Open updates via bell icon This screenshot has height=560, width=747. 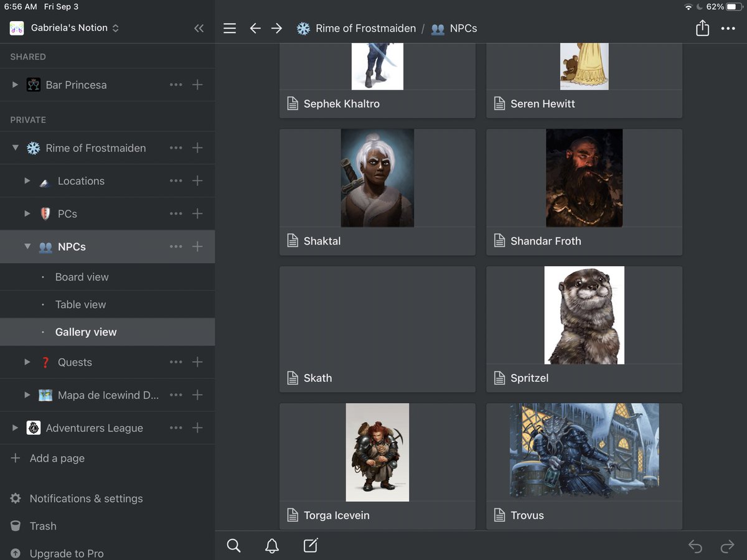pos(272,546)
